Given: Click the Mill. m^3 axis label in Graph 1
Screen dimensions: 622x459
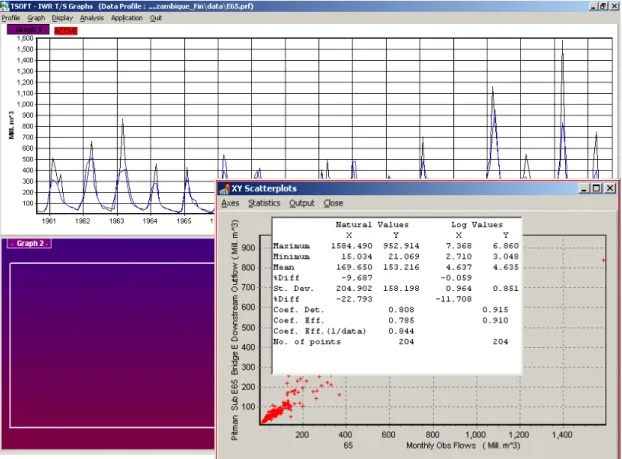Looking at the screenshot, I should pyautogui.click(x=11, y=125).
